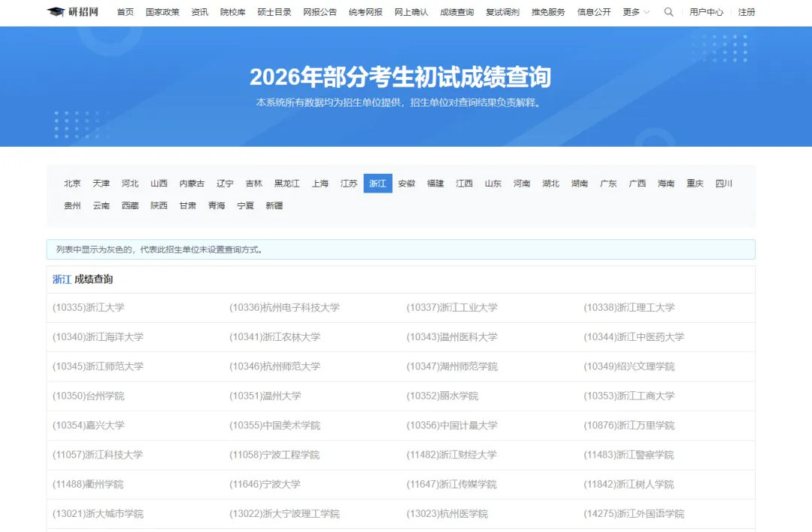Open 院校库 navigation item

click(x=232, y=12)
